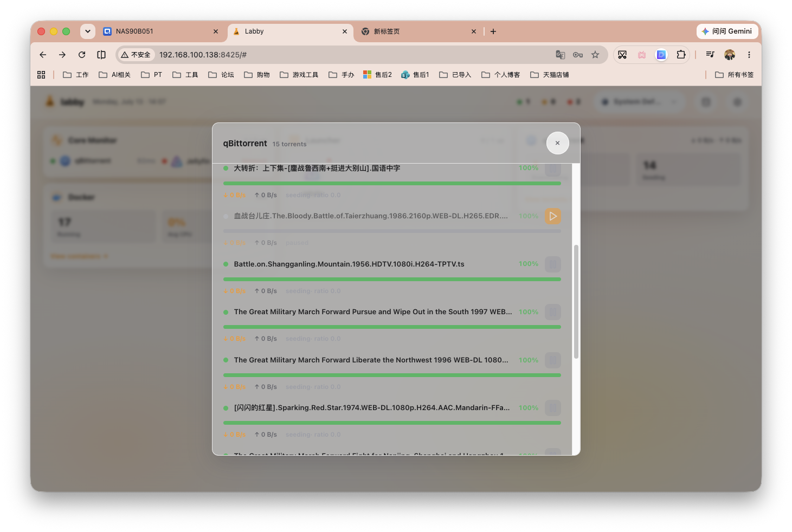Open the media controls music-note icon

pyautogui.click(x=710, y=55)
